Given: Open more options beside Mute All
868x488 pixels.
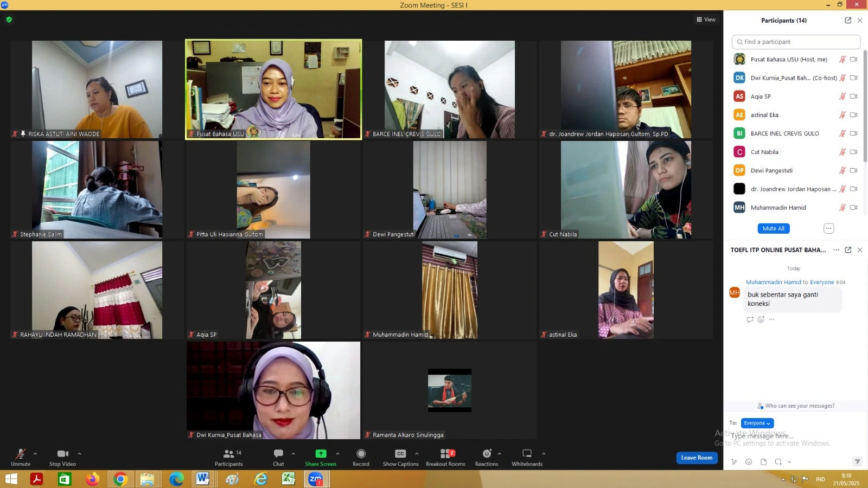Looking at the screenshot, I should click(828, 228).
